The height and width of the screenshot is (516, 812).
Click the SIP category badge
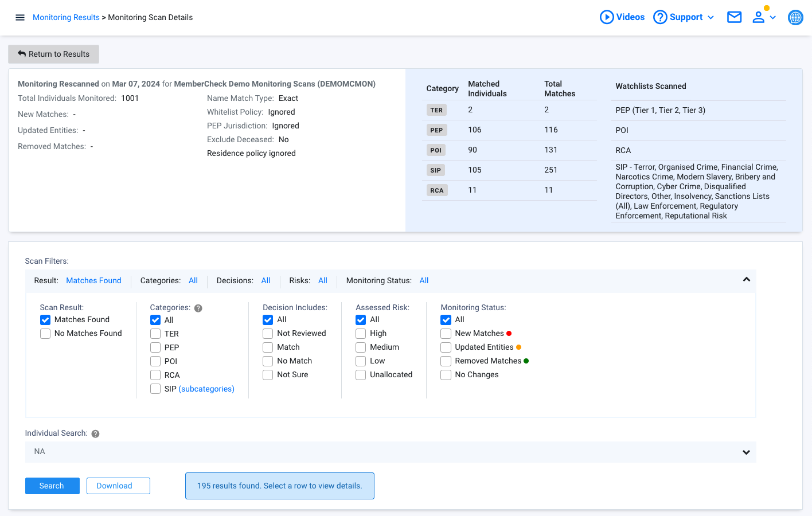(x=436, y=170)
